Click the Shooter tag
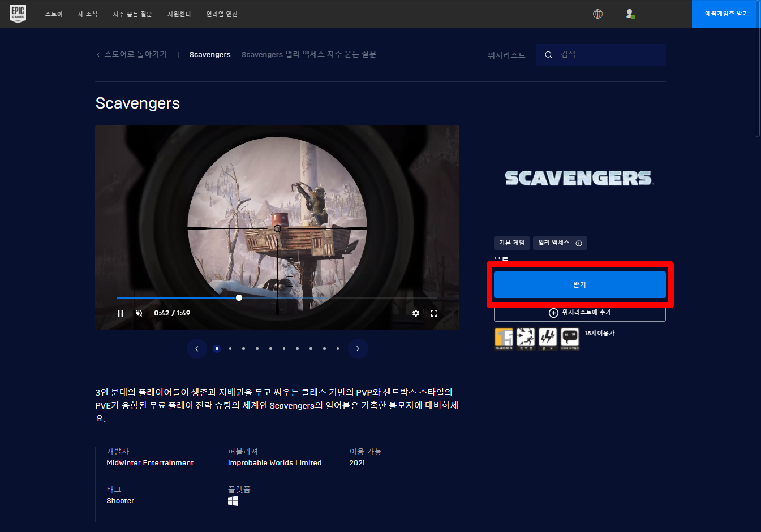This screenshot has width=761, height=532. tap(121, 501)
